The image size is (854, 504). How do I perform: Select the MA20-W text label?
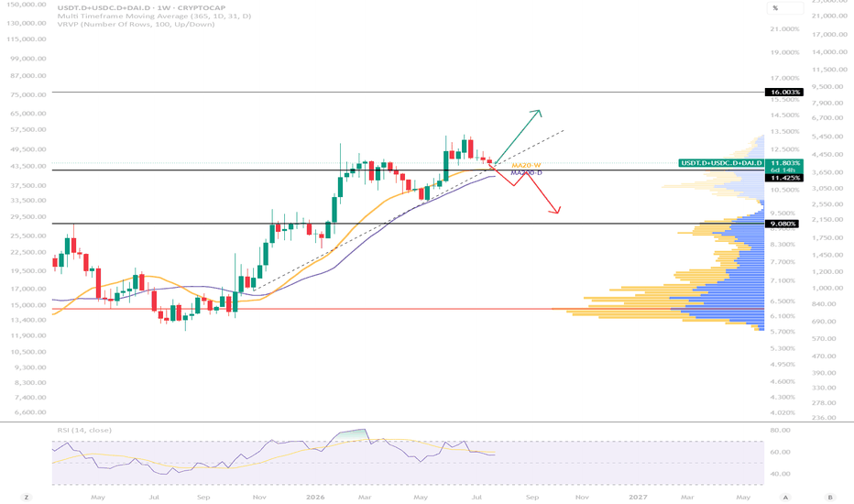point(526,165)
